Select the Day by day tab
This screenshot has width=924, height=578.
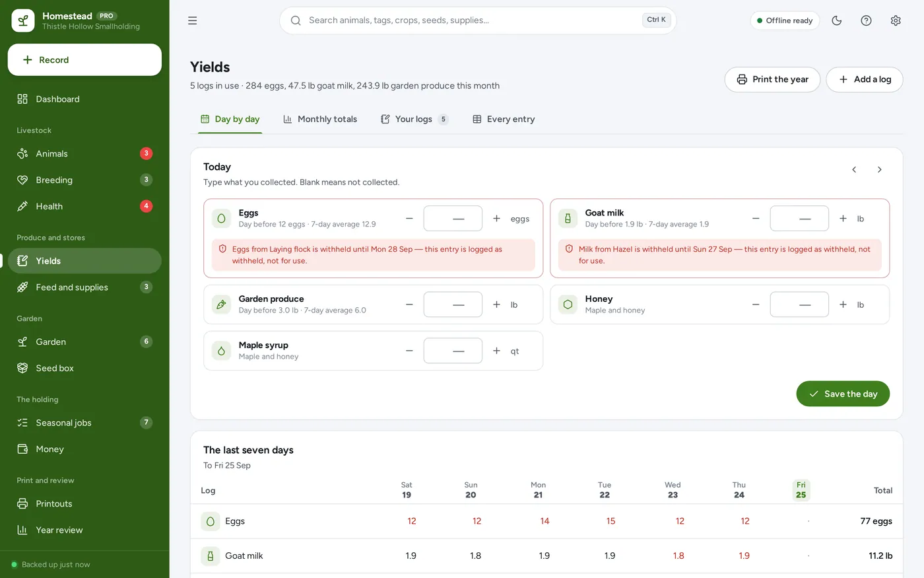click(x=230, y=119)
